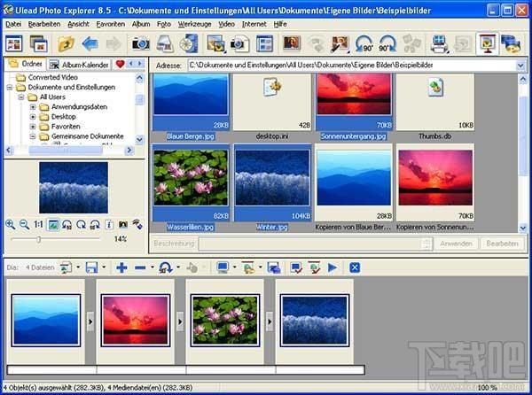532x395 pixels.
Task: Click the transition arrow after first slide
Action: point(90,321)
